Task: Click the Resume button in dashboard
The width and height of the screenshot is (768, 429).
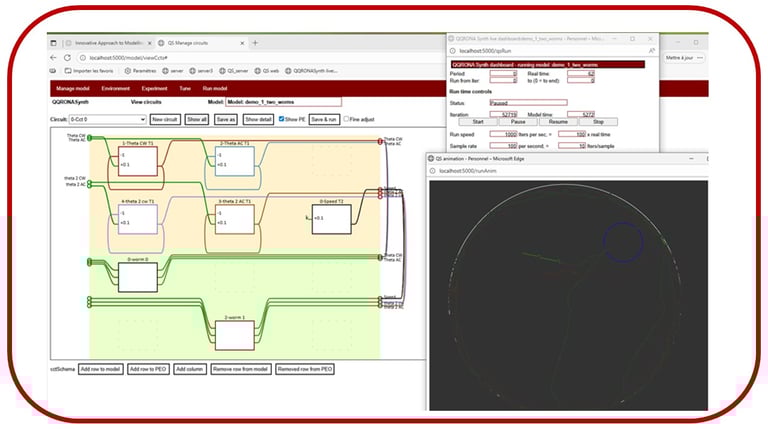Action: pyautogui.click(x=558, y=122)
